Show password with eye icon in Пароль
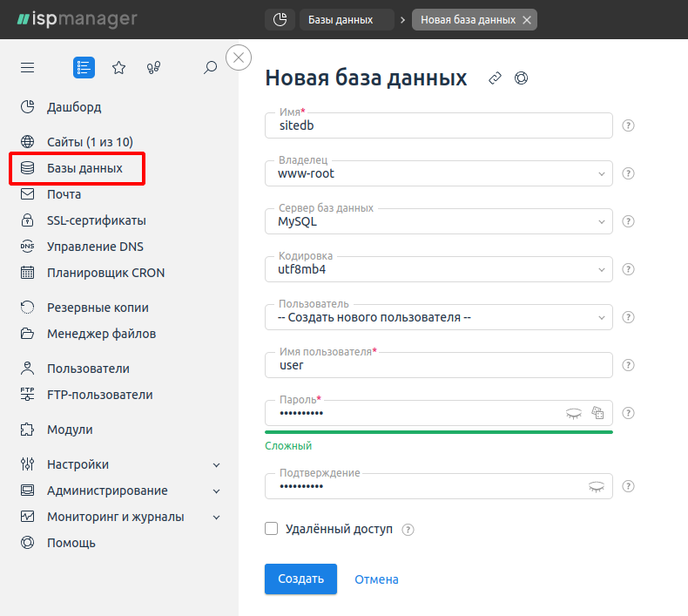Image resolution: width=688 pixels, height=616 pixels. coord(574,413)
